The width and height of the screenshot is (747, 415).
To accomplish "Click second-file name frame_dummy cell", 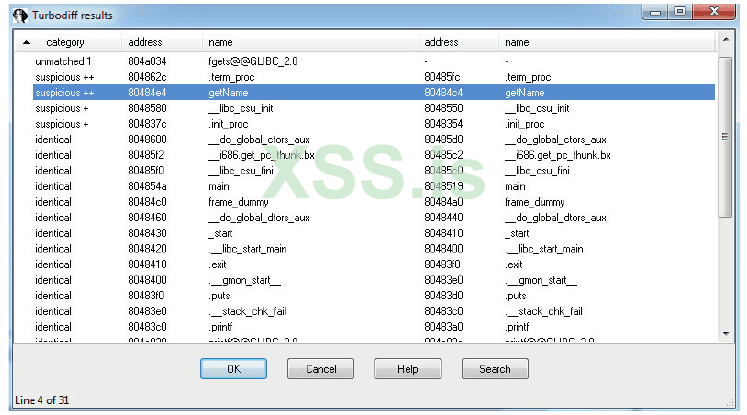I will click(x=535, y=202).
